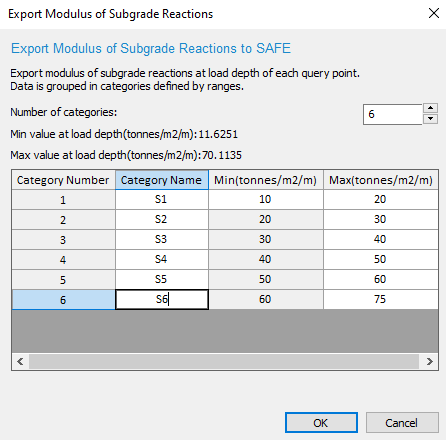
Task: Click the Max(tonnes/m2/m) column header
Action: (x=381, y=180)
